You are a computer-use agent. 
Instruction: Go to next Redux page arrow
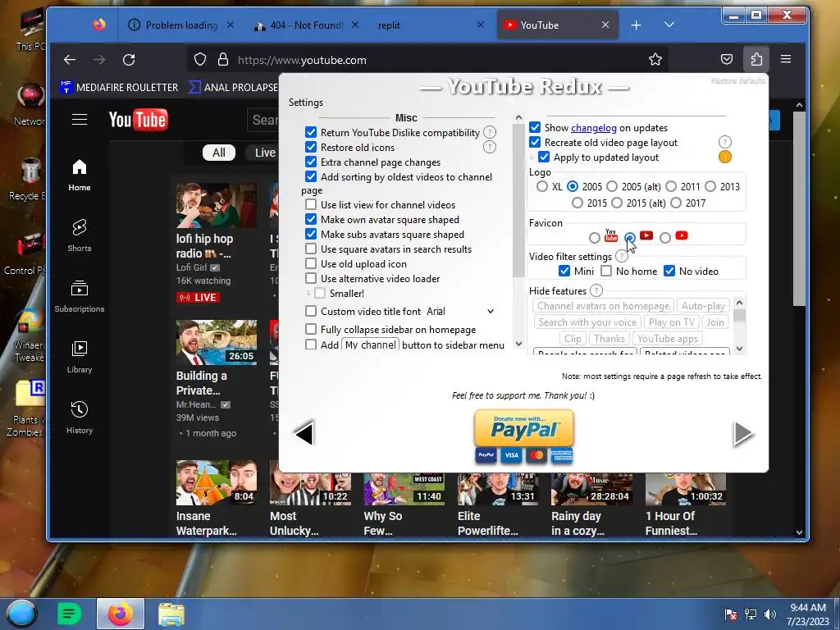(x=743, y=433)
